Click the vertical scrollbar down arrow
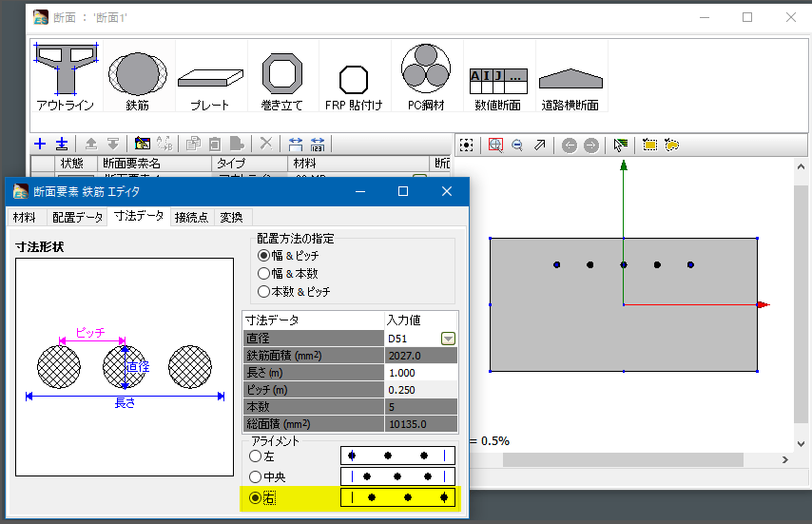Viewport: 812px width, 524px height. tap(801, 444)
